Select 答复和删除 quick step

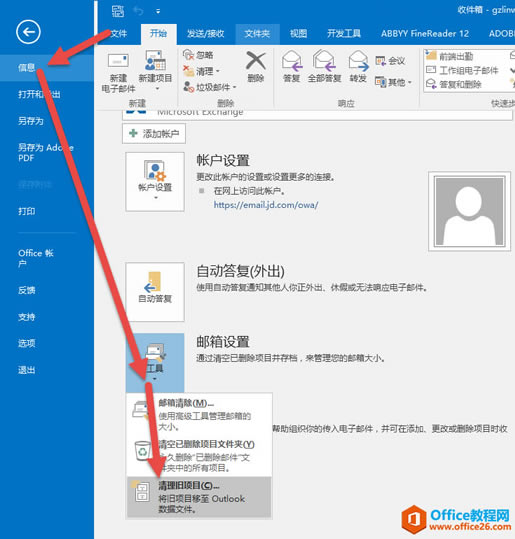tap(454, 84)
